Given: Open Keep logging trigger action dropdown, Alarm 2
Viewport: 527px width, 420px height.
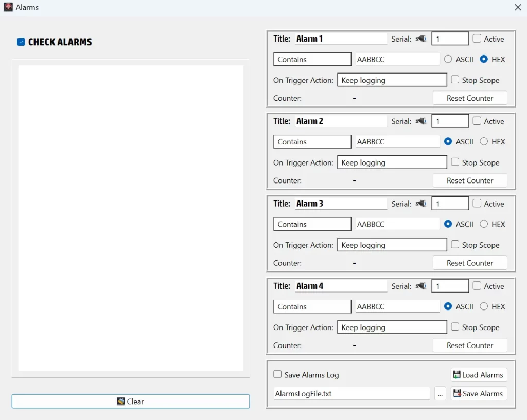Looking at the screenshot, I should point(392,162).
